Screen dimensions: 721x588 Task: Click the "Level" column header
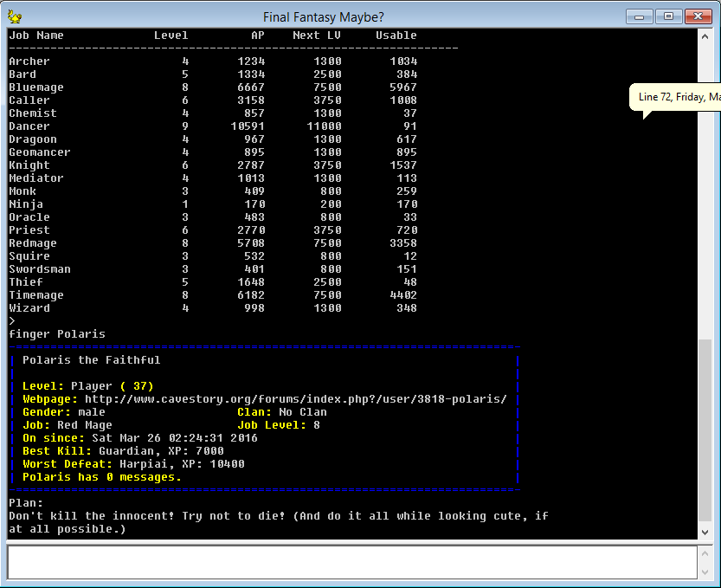[171, 36]
